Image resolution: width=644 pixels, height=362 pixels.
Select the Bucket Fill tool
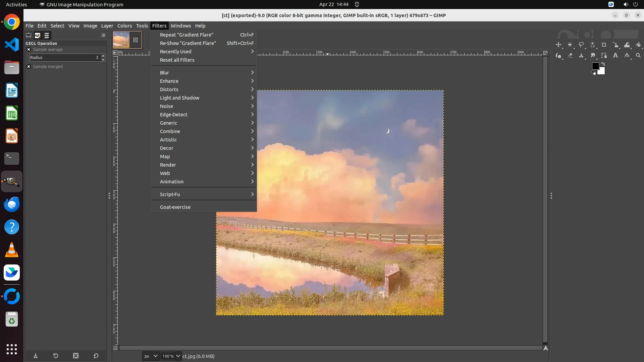tap(638, 45)
